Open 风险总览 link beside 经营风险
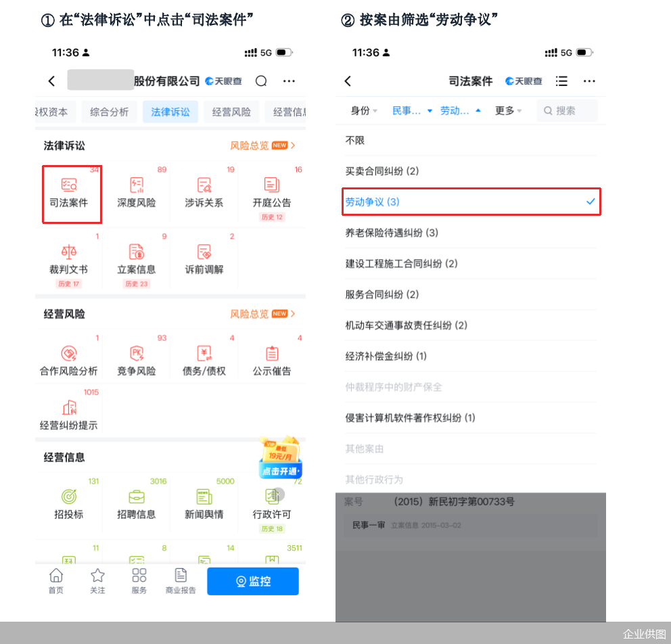 tap(262, 314)
